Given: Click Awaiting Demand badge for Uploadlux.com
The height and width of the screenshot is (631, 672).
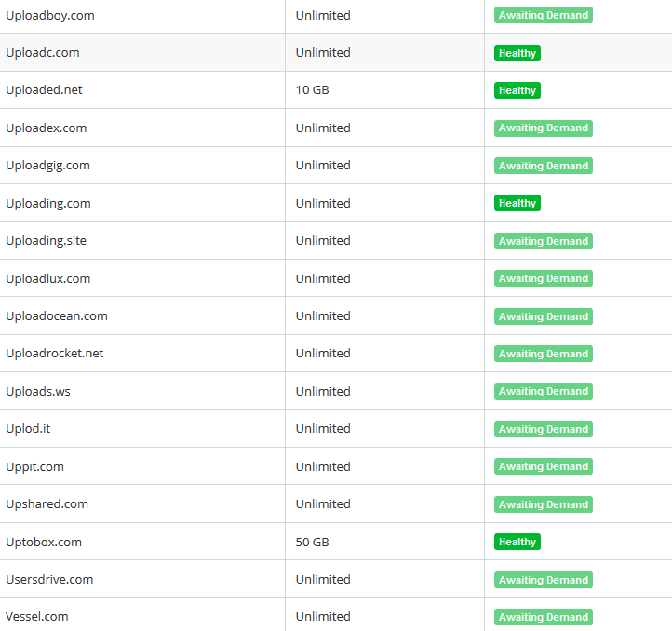Looking at the screenshot, I should [544, 278].
